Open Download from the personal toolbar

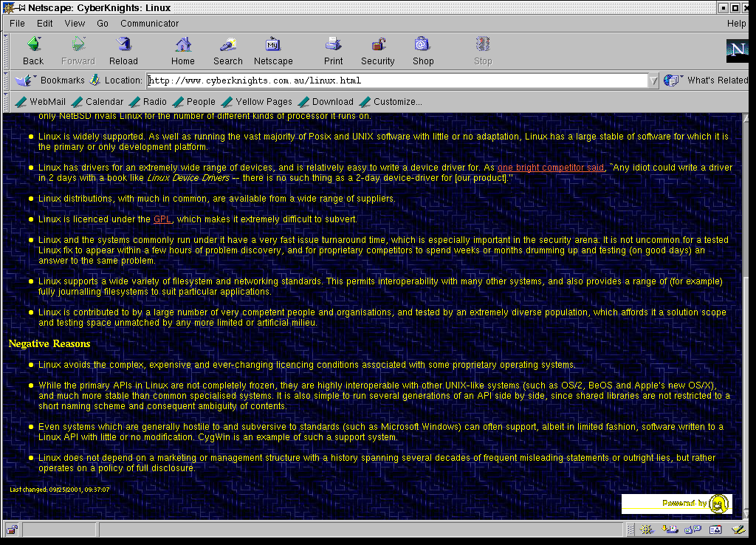[x=326, y=102]
